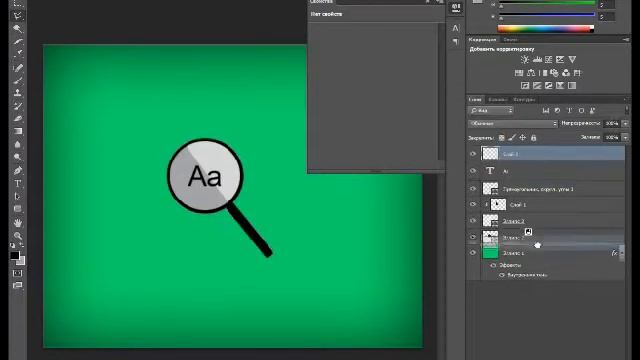Image resolution: width=640 pixels, height=360 pixels.
Task: Hide the Aa text layer
Action: pos(473,171)
